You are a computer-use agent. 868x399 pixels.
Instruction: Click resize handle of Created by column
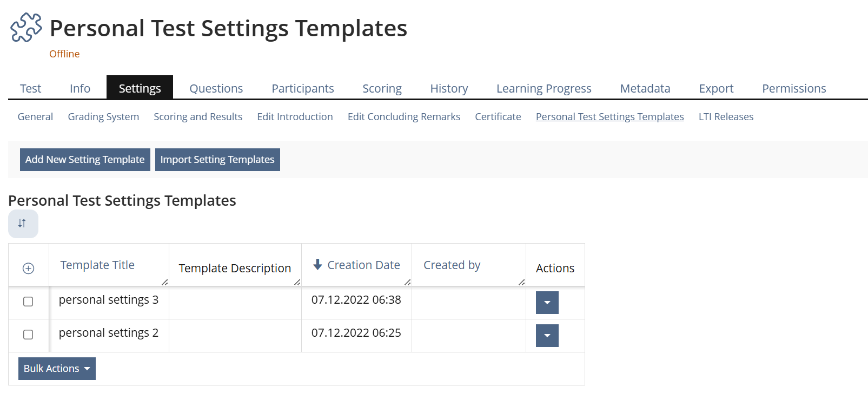tap(521, 282)
